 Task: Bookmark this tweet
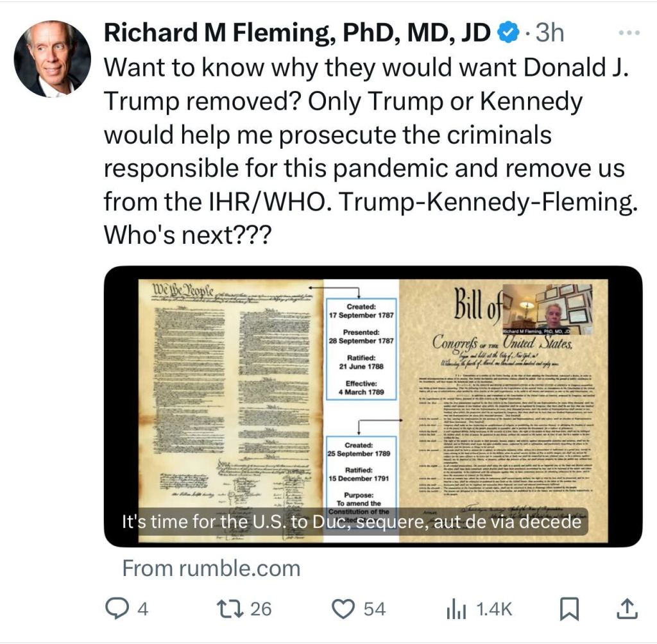point(568,607)
